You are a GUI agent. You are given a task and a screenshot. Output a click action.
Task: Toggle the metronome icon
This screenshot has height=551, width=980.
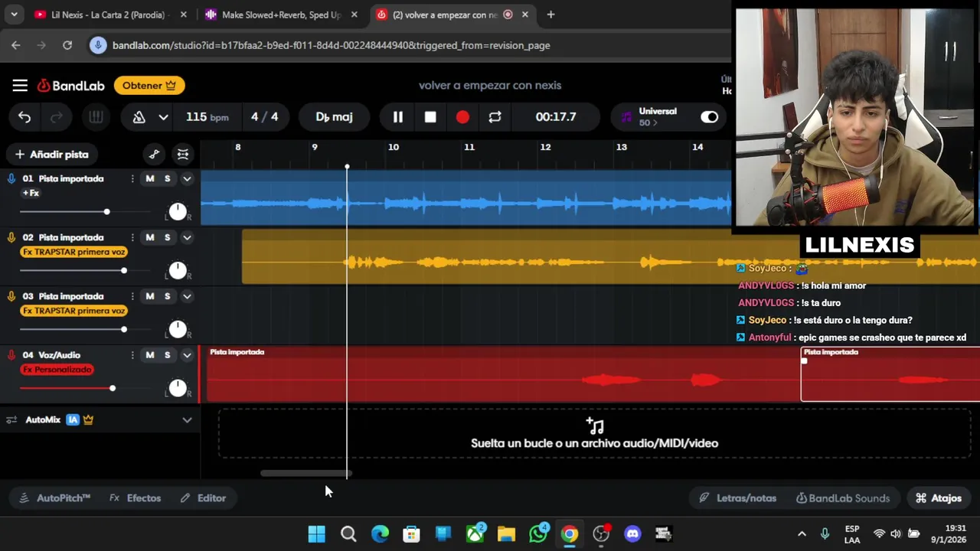(139, 117)
